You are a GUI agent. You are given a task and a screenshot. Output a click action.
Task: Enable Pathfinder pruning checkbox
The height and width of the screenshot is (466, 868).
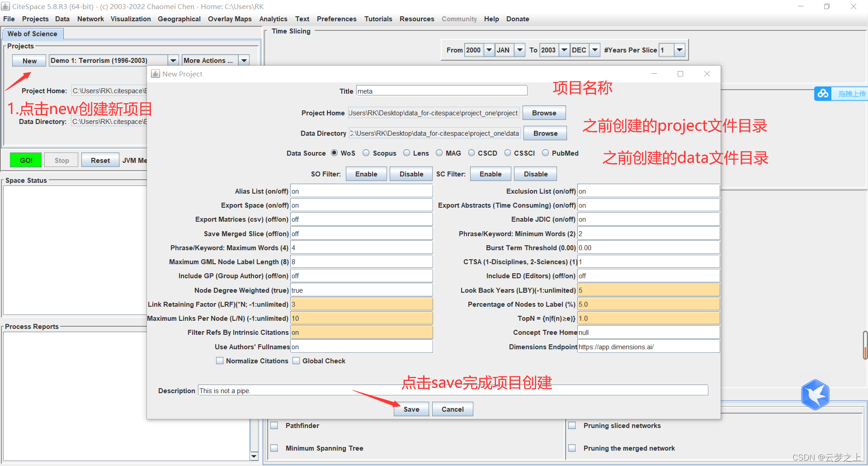tap(274, 425)
